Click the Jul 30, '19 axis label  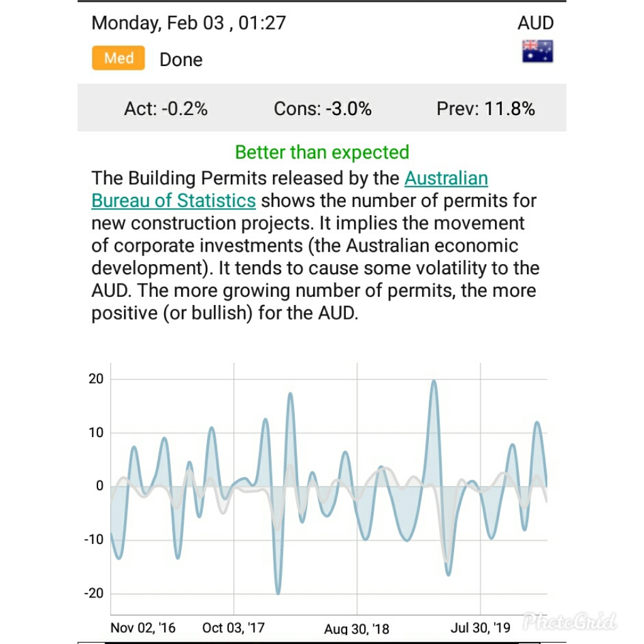pos(480,628)
